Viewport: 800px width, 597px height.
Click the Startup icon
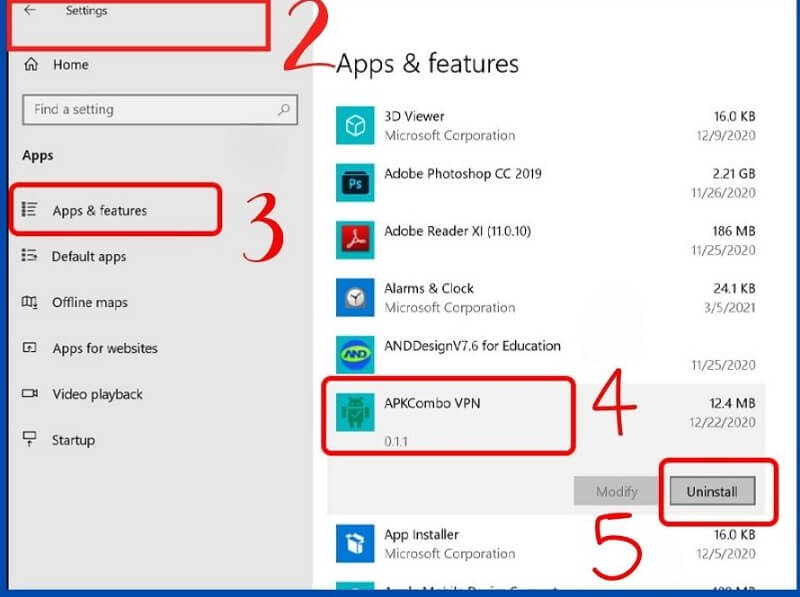(x=30, y=439)
